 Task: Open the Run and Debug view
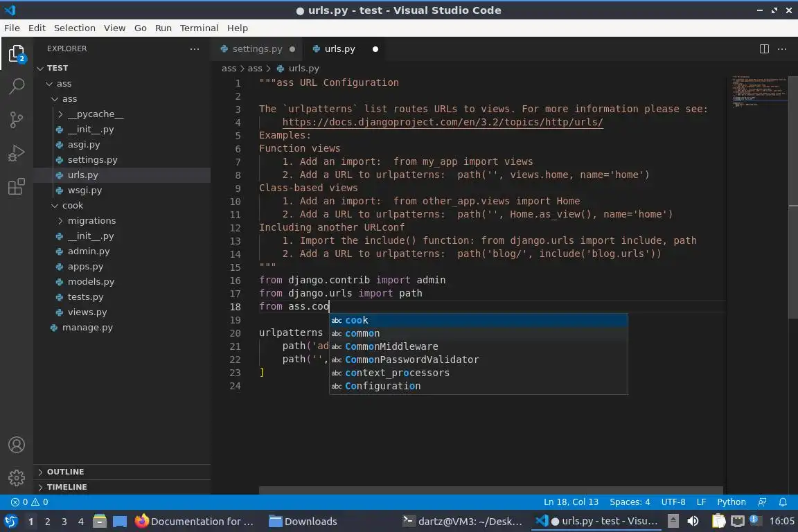17,152
